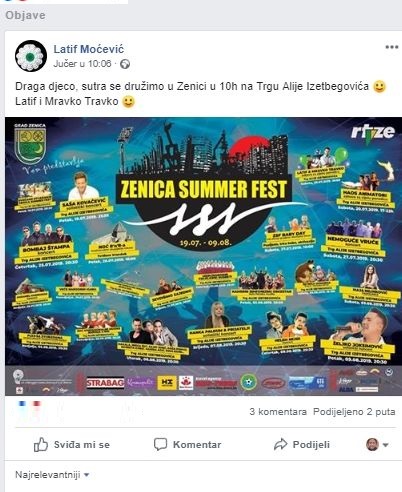Click the public globe privacy icon
402x492 pixels.
point(125,64)
